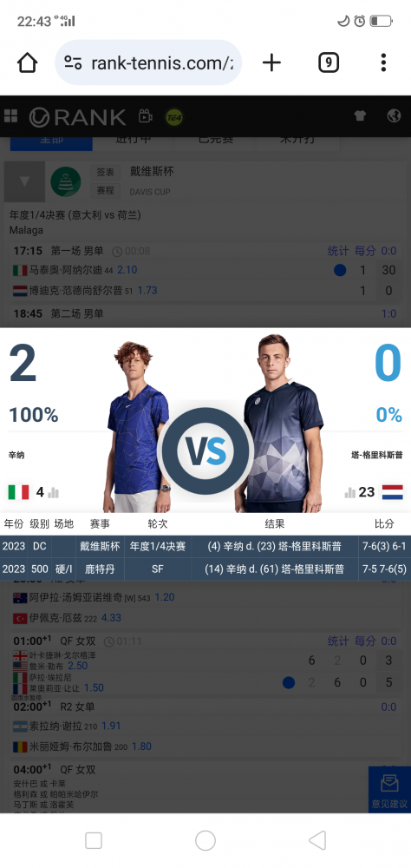Open the 赛程 schedule button
Screen dimensions: 411x868
(x=105, y=190)
